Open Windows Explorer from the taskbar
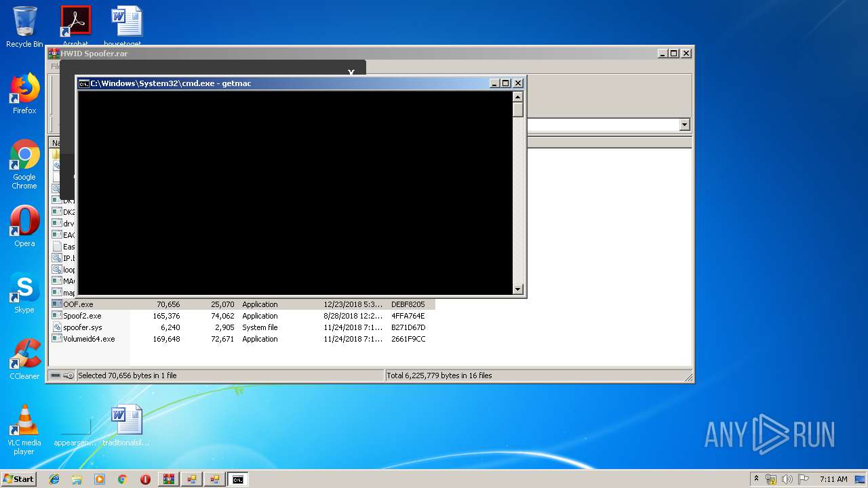The height and width of the screenshot is (488, 868). 77,479
